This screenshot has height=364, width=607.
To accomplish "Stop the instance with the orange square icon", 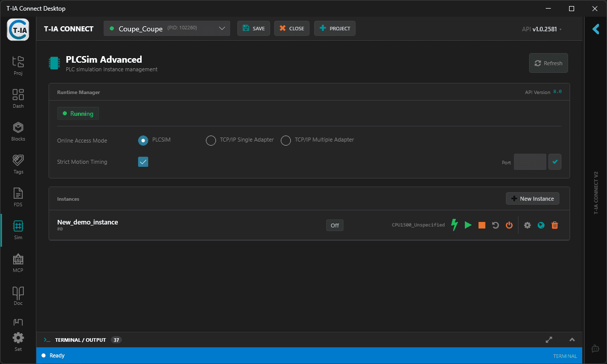I will click(481, 225).
